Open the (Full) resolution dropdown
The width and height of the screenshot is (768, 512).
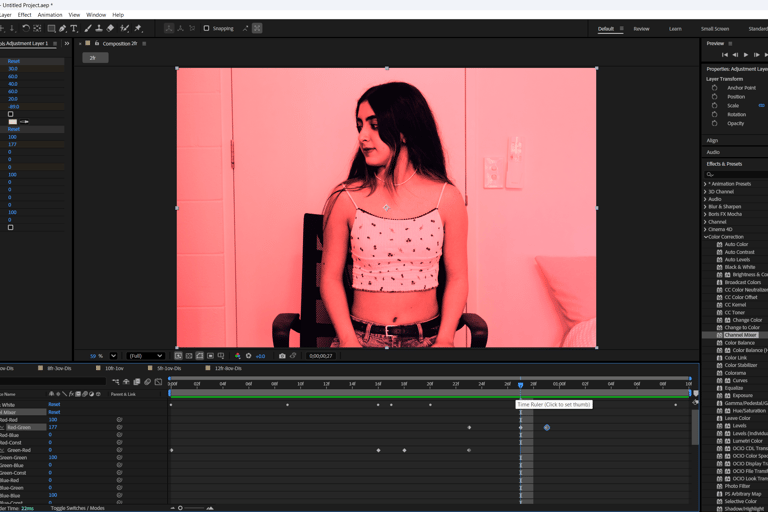click(x=145, y=356)
